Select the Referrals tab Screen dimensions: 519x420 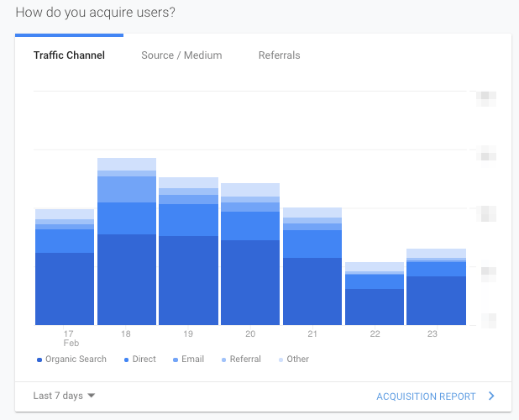pyautogui.click(x=279, y=55)
